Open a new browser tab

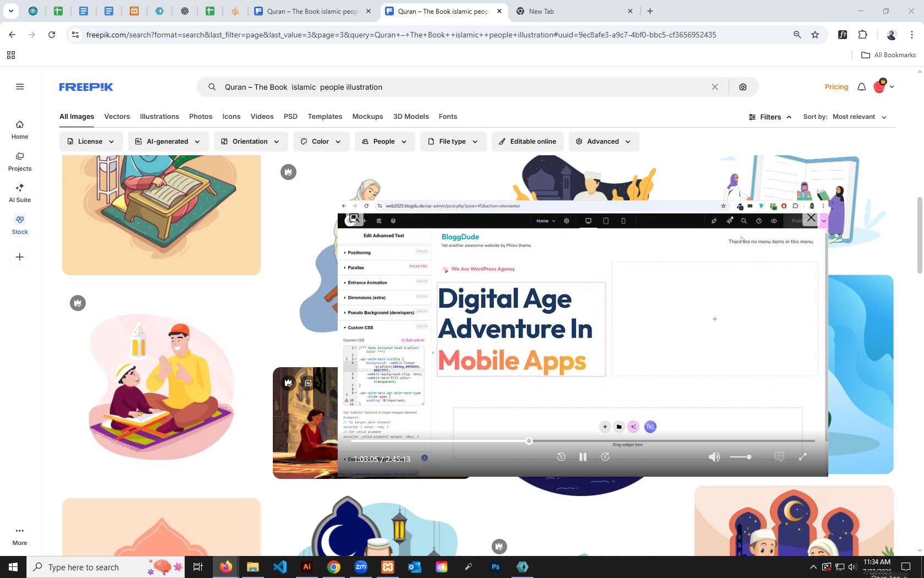pyautogui.click(x=650, y=11)
